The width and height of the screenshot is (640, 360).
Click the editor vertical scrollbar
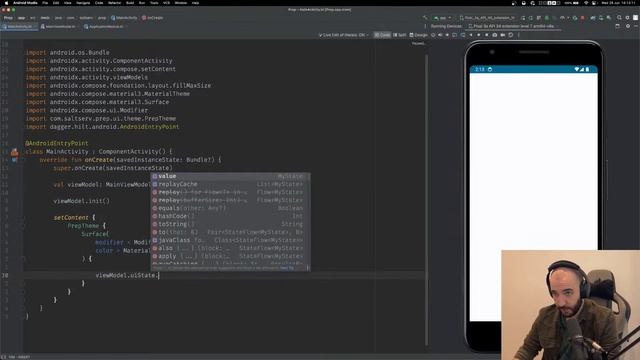coord(427,200)
